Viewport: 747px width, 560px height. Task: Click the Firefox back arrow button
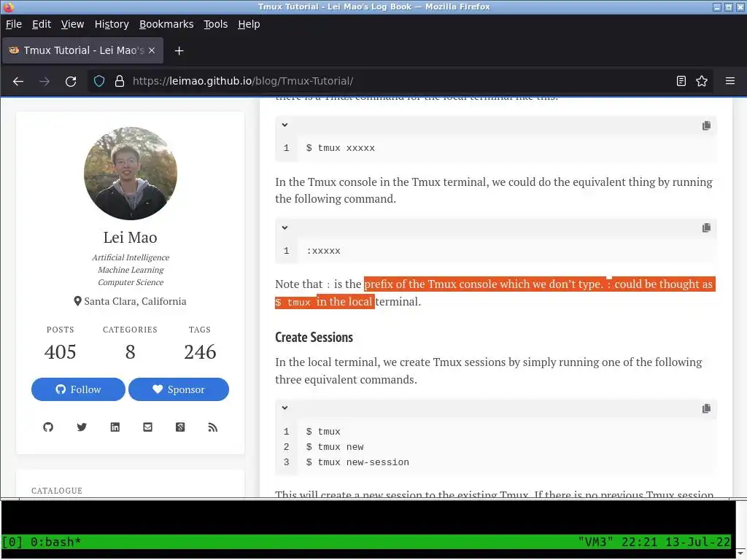(18, 82)
